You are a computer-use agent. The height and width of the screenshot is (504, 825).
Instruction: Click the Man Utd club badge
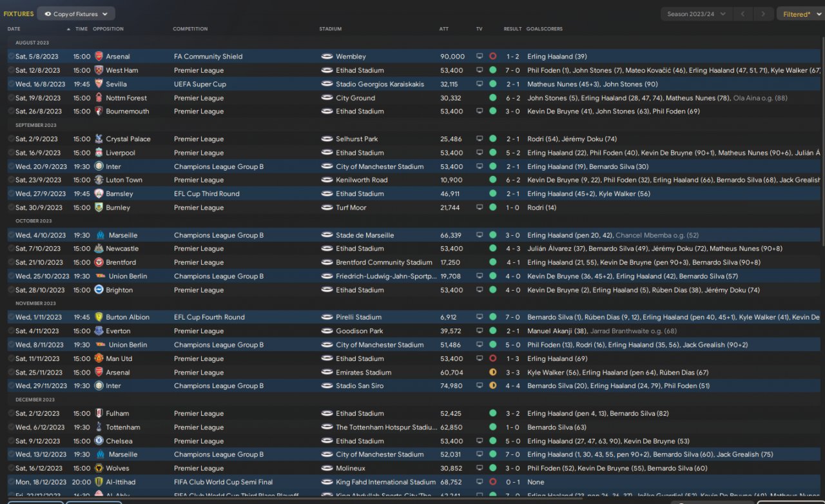(x=99, y=358)
